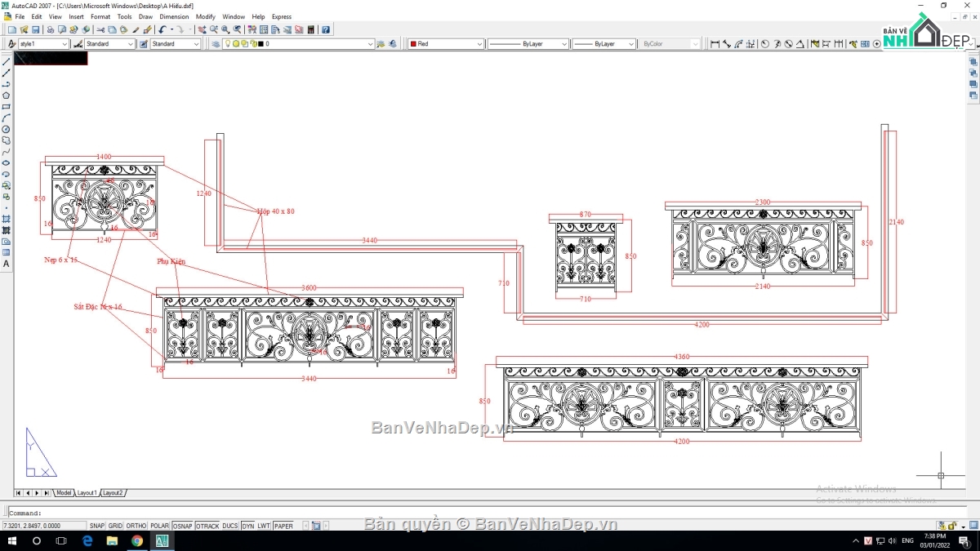The width and height of the screenshot is (980, 551).
Task: Click the PAPER button in the status bar
Action: click(x=283, y=526)
